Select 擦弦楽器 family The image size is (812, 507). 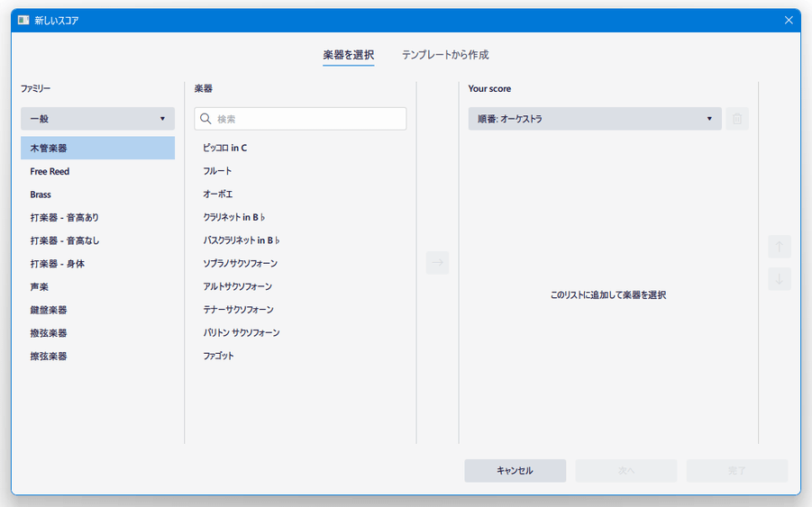98,357
